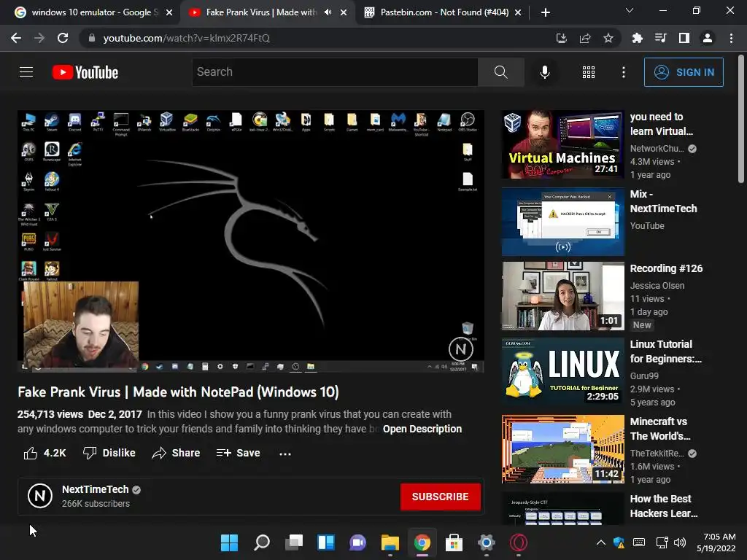Show hidden tray icons chevron
The image size is (747, 560).
(x=601, y=542)
